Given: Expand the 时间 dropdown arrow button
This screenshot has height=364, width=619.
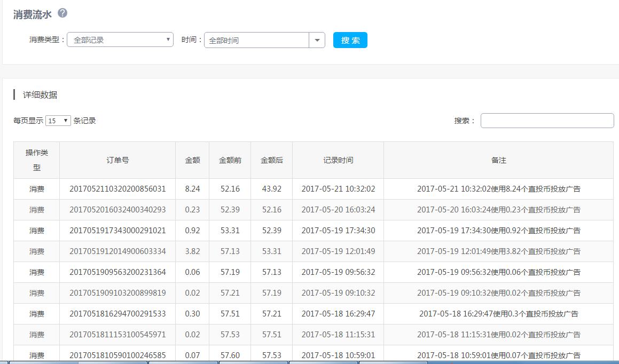Looking at the screenshot, I should (x=317, y=40).
